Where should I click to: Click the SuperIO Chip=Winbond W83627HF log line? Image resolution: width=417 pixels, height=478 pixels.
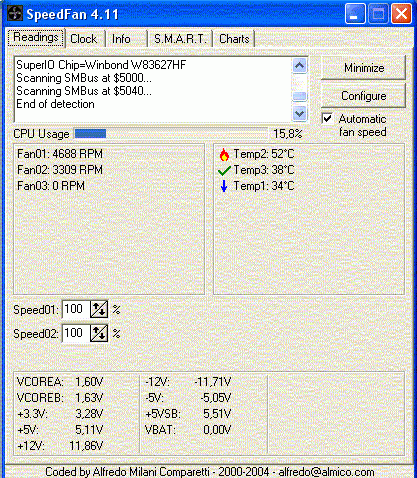pos(101,65)
